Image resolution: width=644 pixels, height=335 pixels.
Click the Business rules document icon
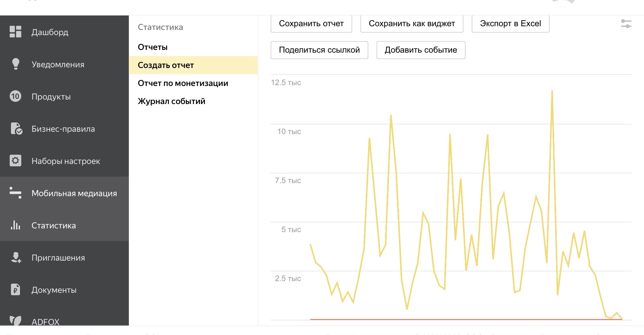tap(16, 129)
